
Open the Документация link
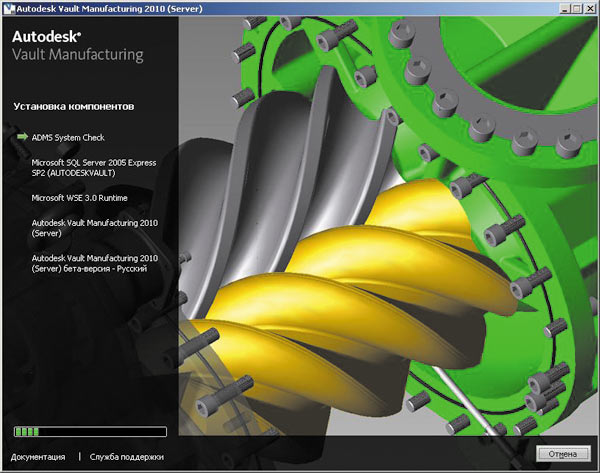tap(38, 457)
